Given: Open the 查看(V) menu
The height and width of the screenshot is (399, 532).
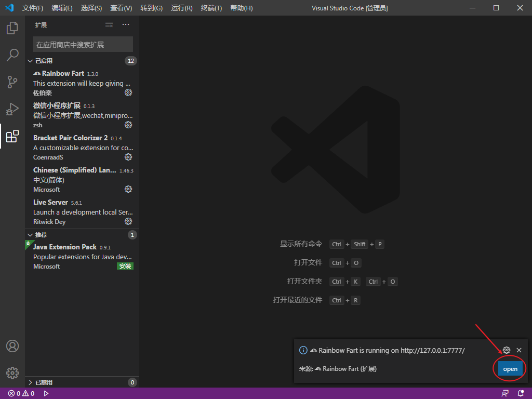Looking at the screenshot, I should [121, 8].
